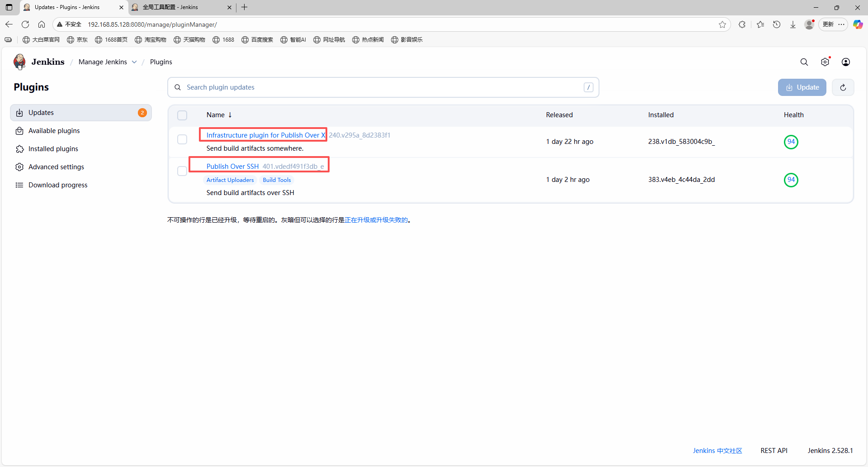Open Installed plugins in sidebar
This screenshot has width=868, height=467.
tap(81, 149)
